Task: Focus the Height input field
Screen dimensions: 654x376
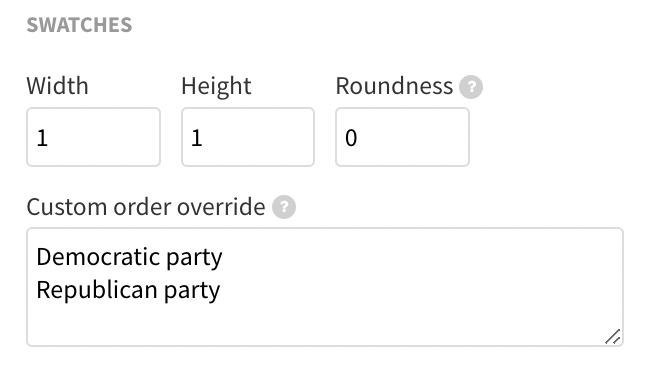Action: pos(248,137)
